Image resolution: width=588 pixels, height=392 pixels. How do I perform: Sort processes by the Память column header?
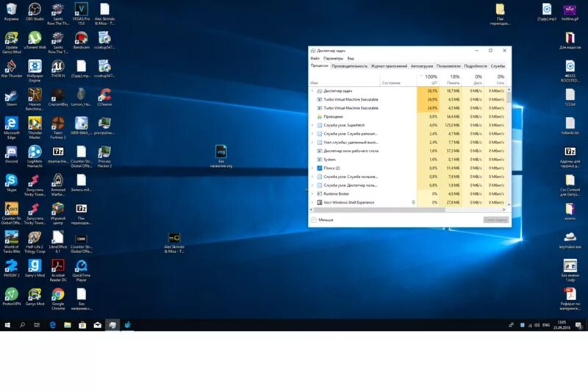pyautogui.click(x=451, y=79)
